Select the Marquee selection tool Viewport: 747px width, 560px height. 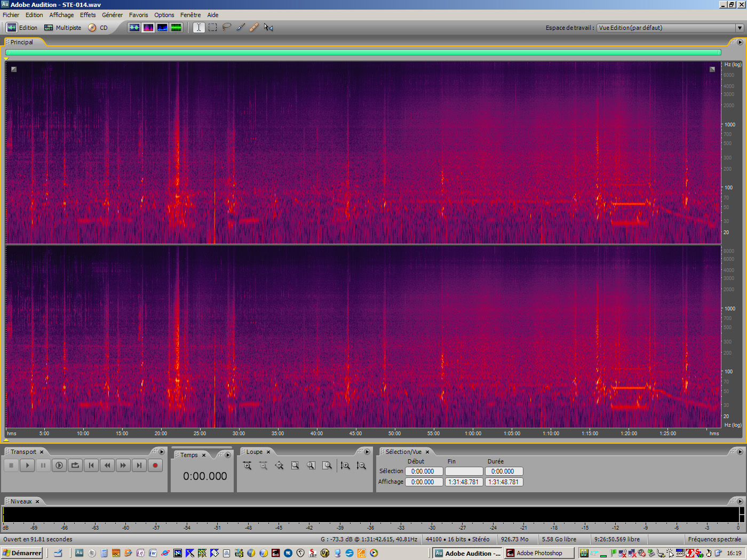pos(213,27)
